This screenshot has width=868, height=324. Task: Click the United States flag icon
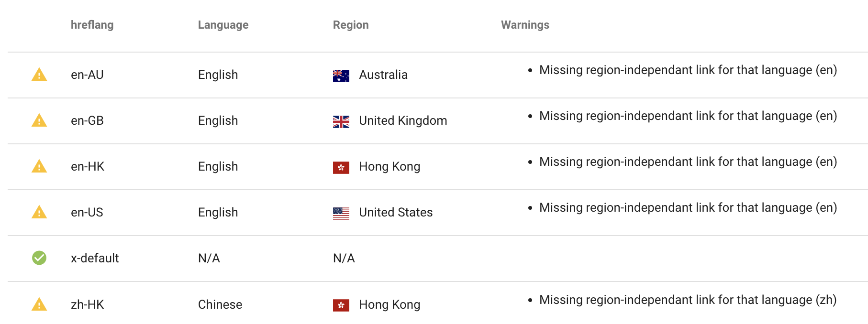pyautogui.click(x=341, y=214)
